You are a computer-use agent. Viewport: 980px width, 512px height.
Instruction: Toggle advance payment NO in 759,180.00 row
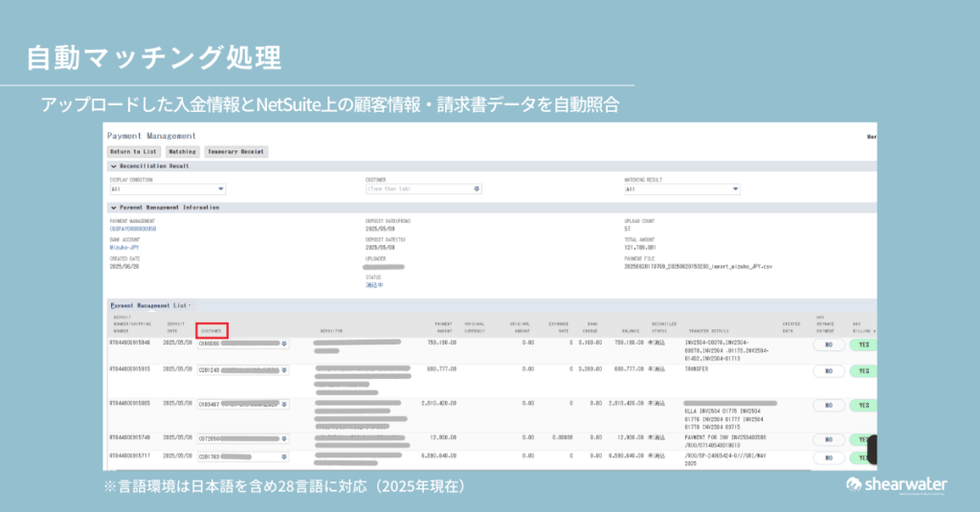pos(829,345)
